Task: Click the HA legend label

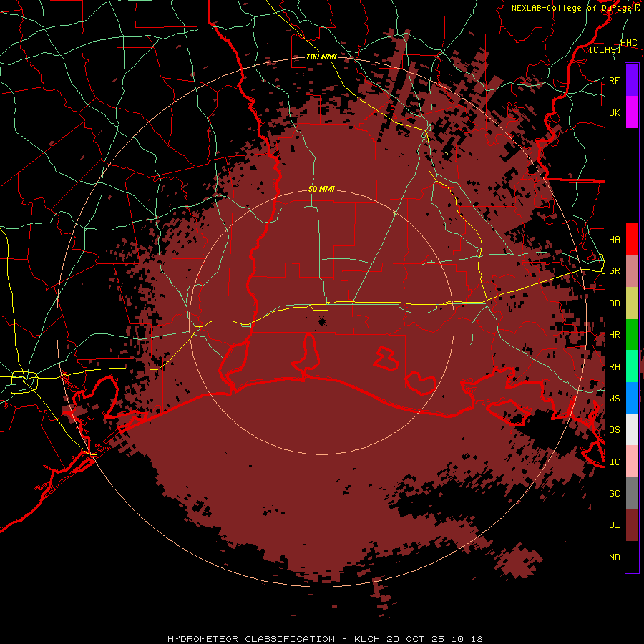Action: 614,239
